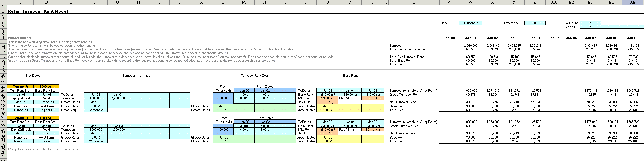Click the 'Key Dates' section heading
644x161 pixels.
(33, 75)
